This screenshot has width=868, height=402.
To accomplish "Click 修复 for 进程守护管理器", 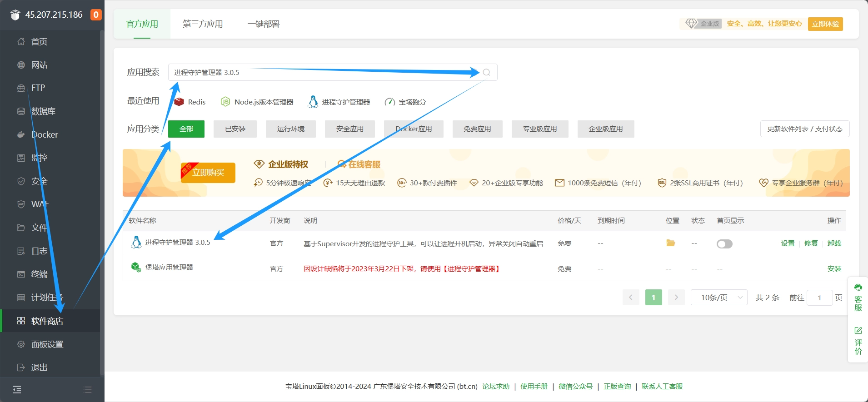I will [811, 243].
